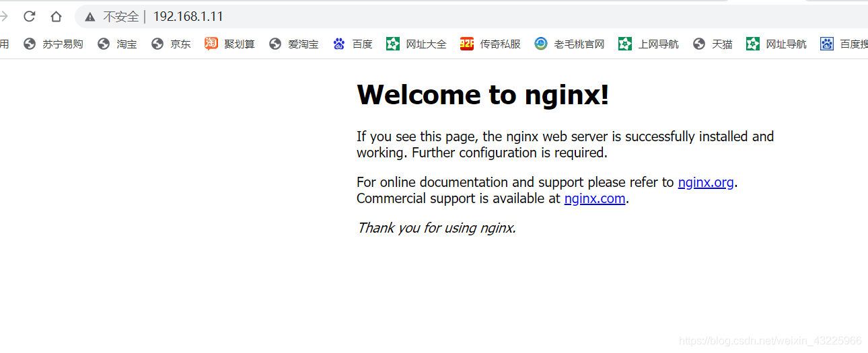Open the 淘宝 bookmark label
868x353 pixels.
[x=126, y=44]
